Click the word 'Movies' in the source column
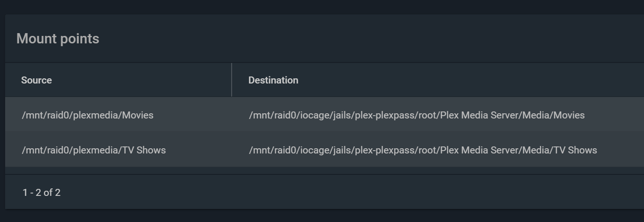Image resolution: width=644 pixels, height=222 pixels. tap(138, 115)
